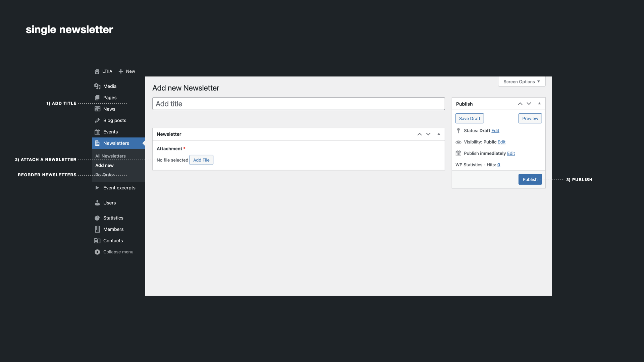Click the Save Draft button

click(470, 119)
